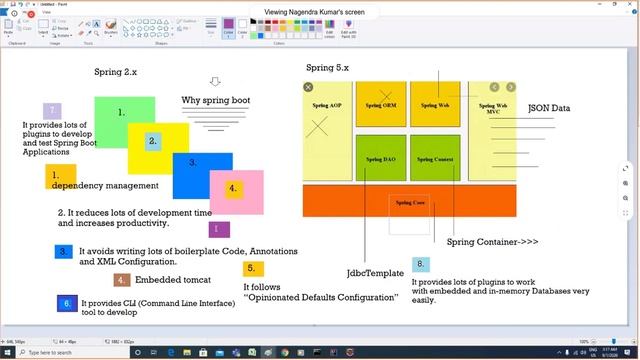Choose the Select rectangle tool
The image size is (640, 360).
(43, 24)
